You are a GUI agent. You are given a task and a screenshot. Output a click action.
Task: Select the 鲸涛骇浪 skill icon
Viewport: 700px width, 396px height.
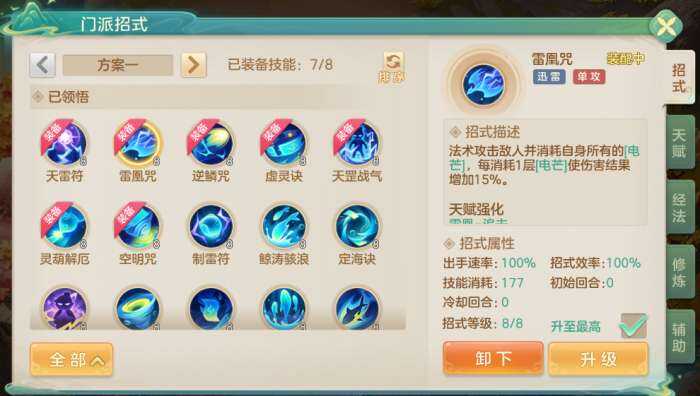[284, 227]
